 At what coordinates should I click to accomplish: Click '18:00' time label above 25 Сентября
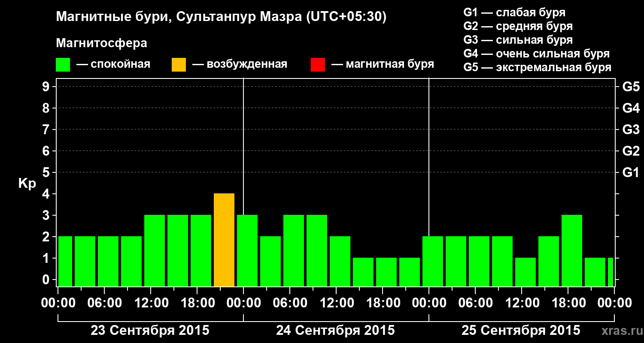[568, 303]
